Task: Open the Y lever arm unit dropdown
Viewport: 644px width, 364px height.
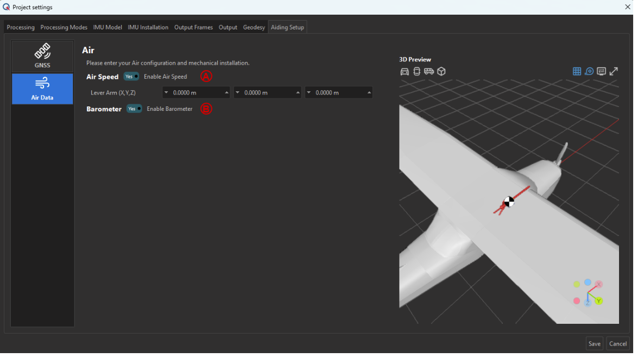Action: pos(237,92)
